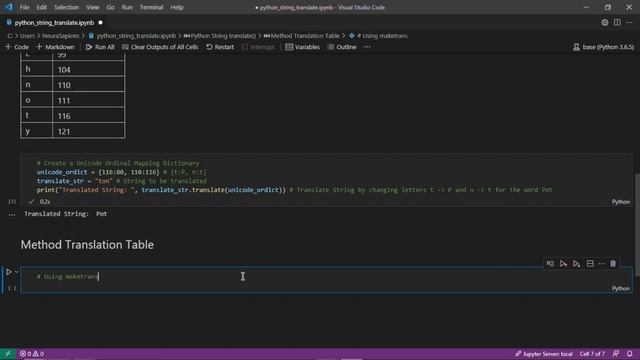Screen dimensions: 640x360
Task: Click 'Jupyter Server: local' status item
Action: pos(544,354)
